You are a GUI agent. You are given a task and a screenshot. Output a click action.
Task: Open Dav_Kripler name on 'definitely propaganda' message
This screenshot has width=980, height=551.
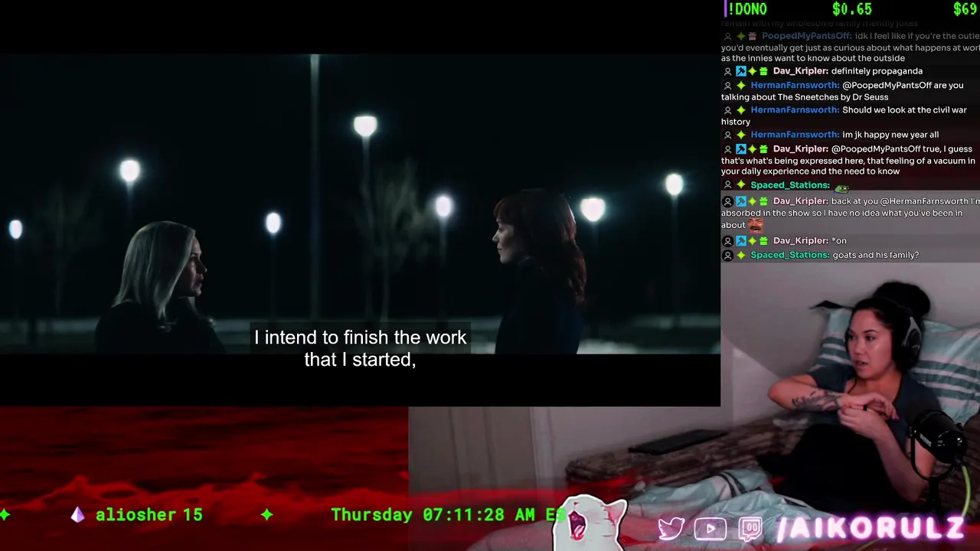tap(801, 71)
